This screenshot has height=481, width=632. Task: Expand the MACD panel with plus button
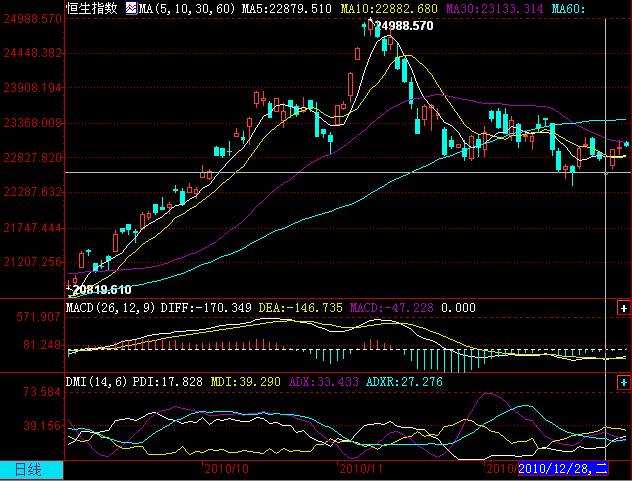click(x=624, y=308)
